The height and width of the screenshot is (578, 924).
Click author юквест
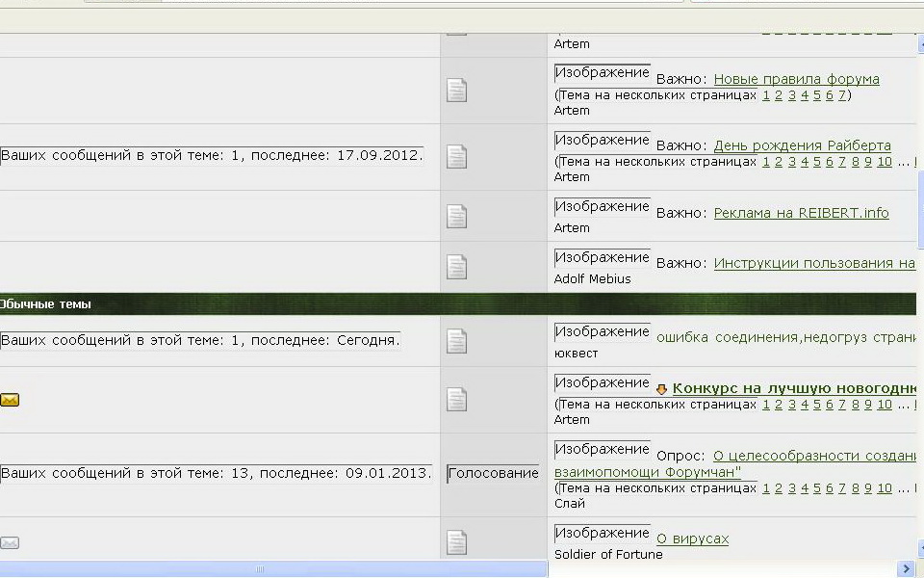click(x=576, y=354)
